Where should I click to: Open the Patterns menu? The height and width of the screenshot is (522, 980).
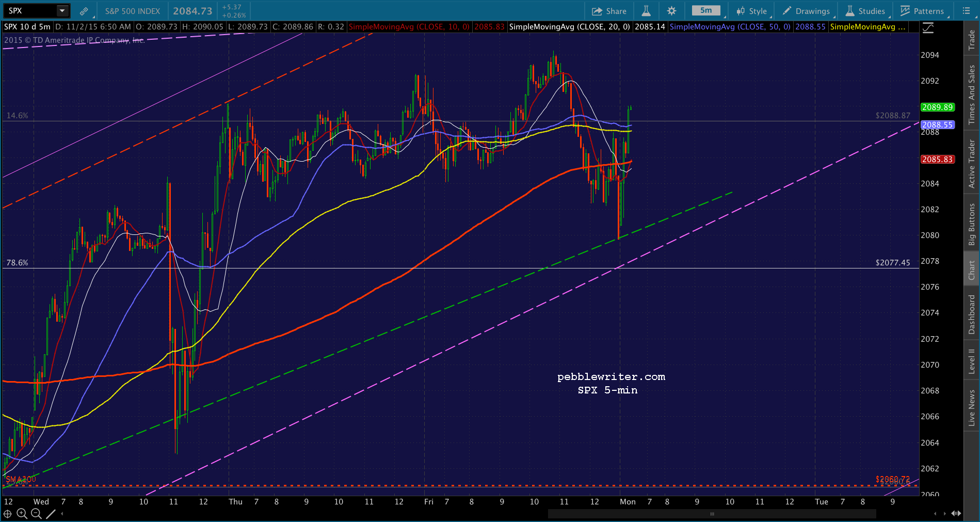(922, 11)
